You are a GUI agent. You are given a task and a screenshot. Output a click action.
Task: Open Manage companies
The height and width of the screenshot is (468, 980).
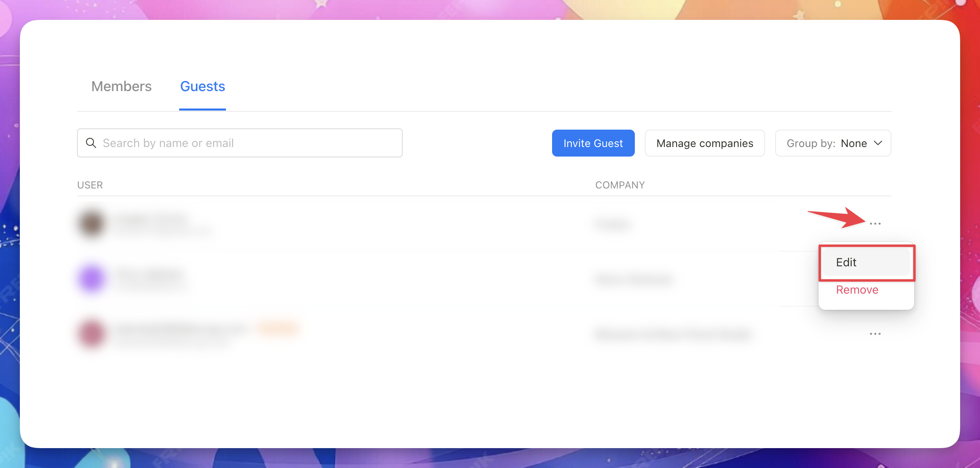tap(704, 143)
